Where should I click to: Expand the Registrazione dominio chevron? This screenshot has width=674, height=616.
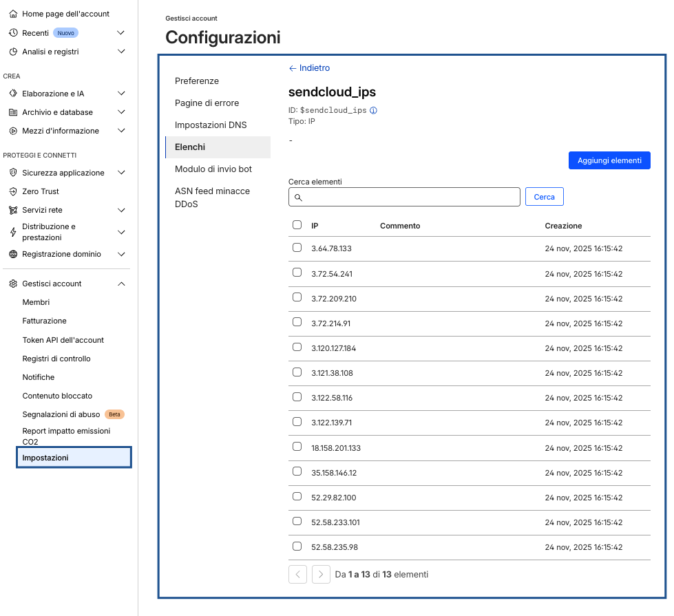121,254
